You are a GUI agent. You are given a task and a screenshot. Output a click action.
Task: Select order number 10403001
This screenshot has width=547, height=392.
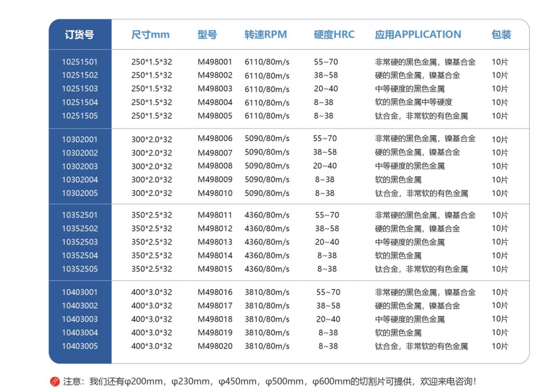pos(80,292)
